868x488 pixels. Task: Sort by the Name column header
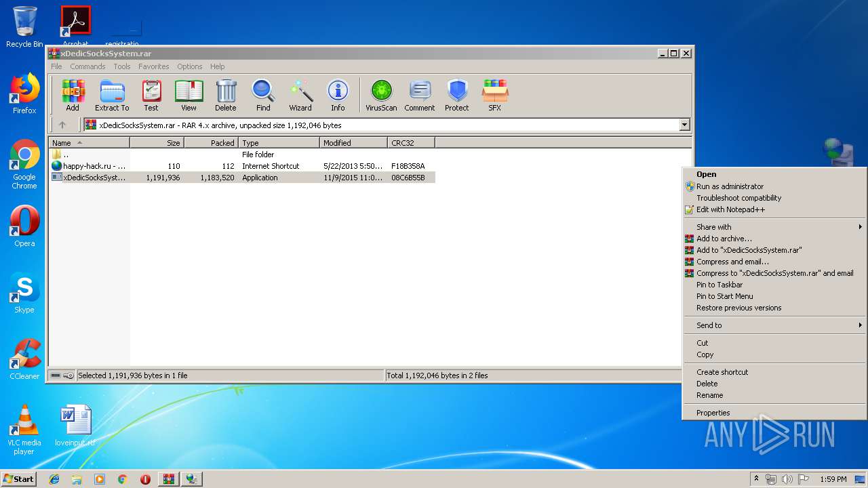click(x=89, y=143)
